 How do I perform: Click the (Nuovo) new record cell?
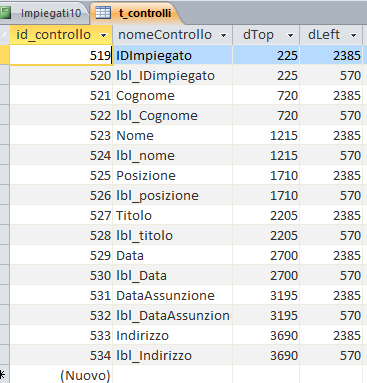point(61,375)
